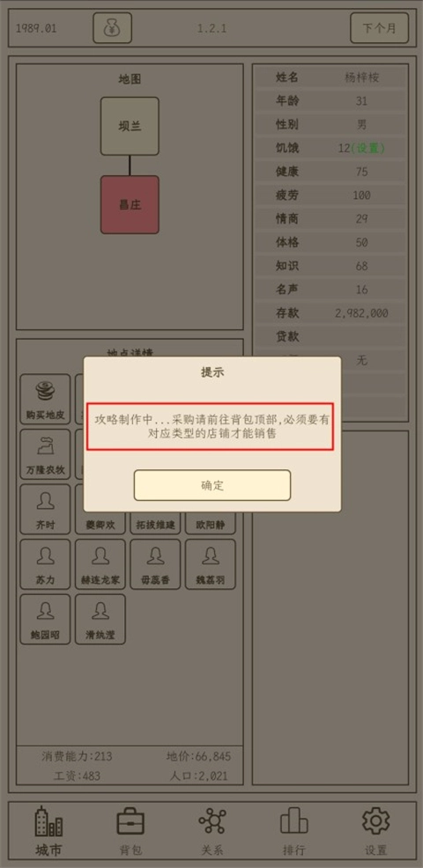423x868 pixels.
Task: Open the 万隆农牧 factory tile
Action: click(46, 454)
